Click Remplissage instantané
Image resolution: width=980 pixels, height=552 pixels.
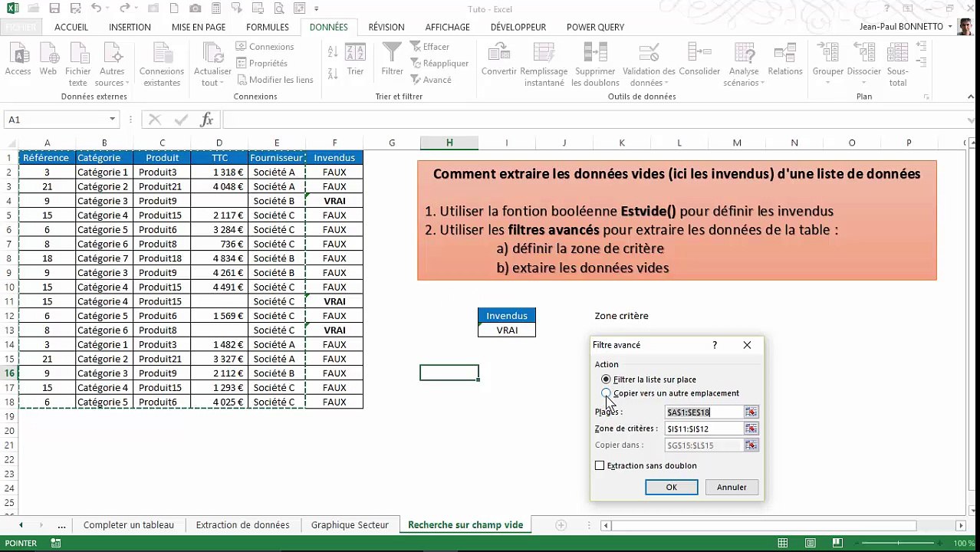544,64
